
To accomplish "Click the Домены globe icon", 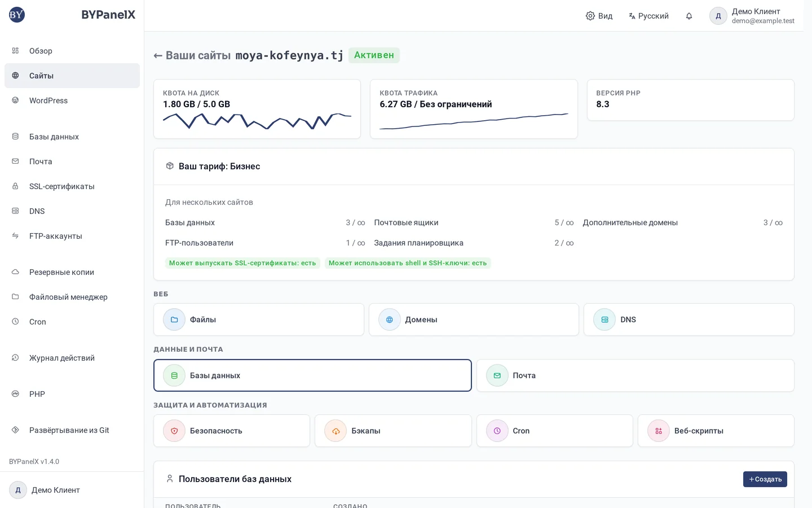I will click(390, 319).
